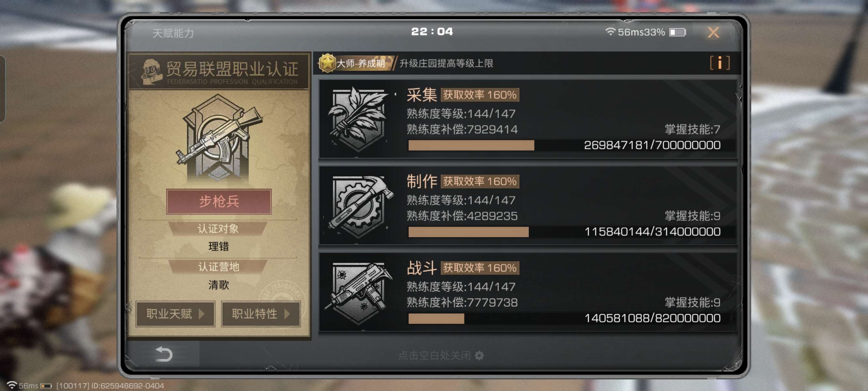Click the 认证对象 section header

tap(218, 229)
